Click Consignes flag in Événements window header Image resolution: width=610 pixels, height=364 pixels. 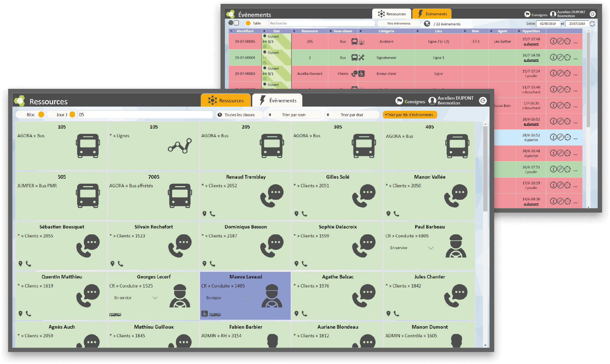[527, 14]
